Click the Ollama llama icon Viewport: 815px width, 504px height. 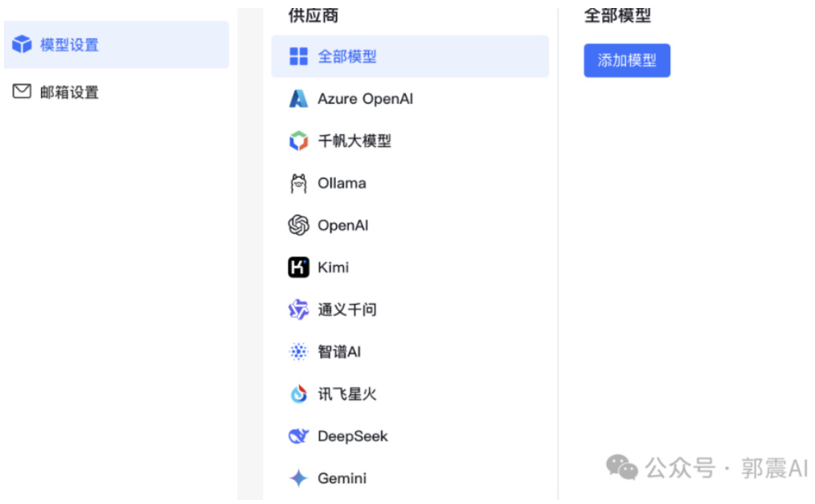(x=298, y=183)
